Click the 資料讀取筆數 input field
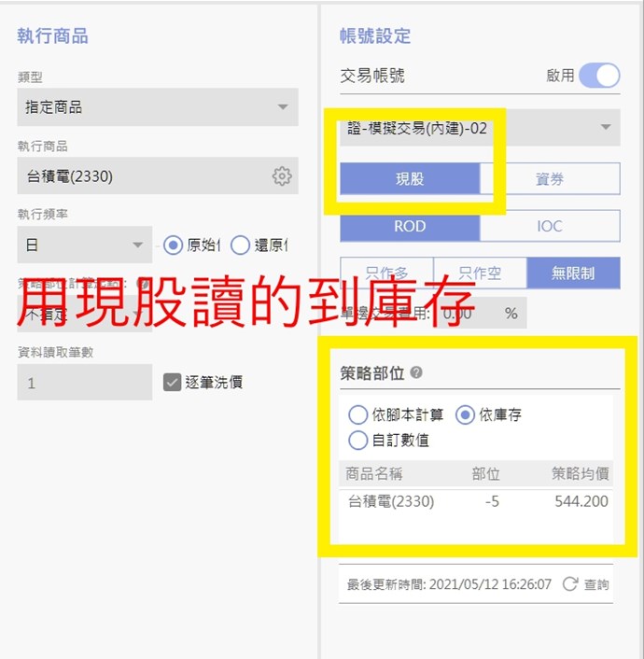Image resolution: width=644 pixels, height=659 pixels. point(85,382)
